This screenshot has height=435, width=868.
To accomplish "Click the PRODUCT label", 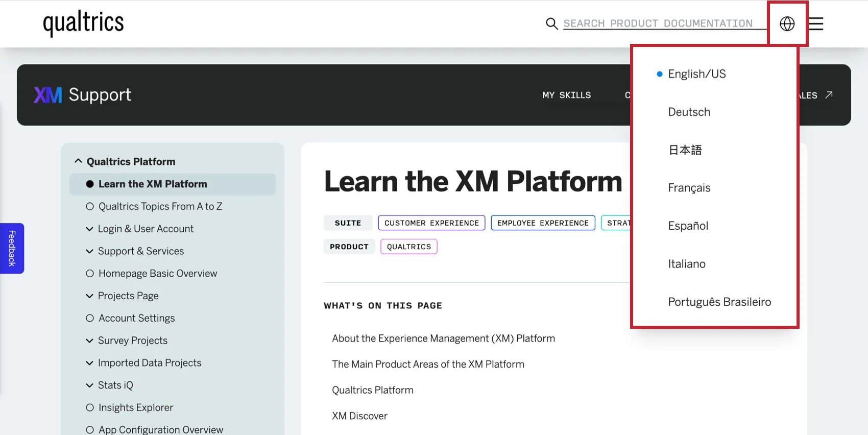I will [x=349, y=247].
